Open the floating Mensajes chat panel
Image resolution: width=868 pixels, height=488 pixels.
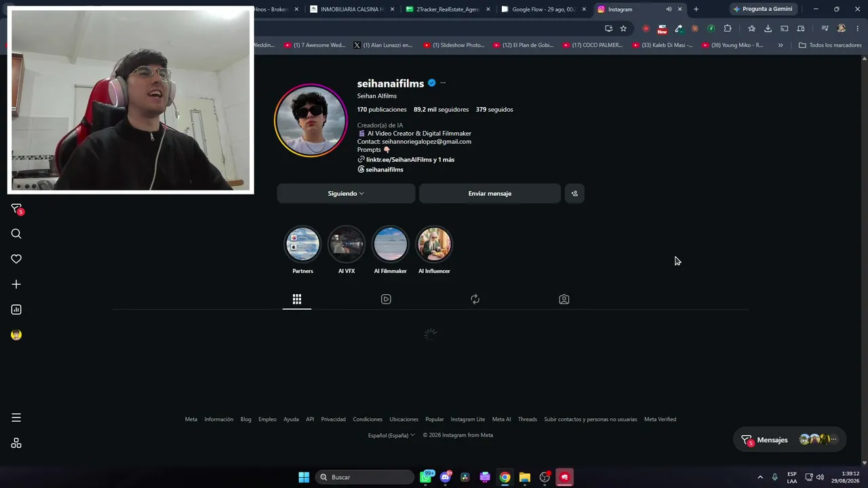(789, 440)
